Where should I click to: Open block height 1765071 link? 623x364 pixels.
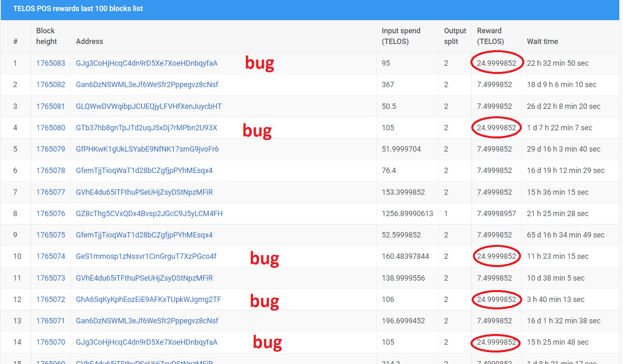coord(51,321)
